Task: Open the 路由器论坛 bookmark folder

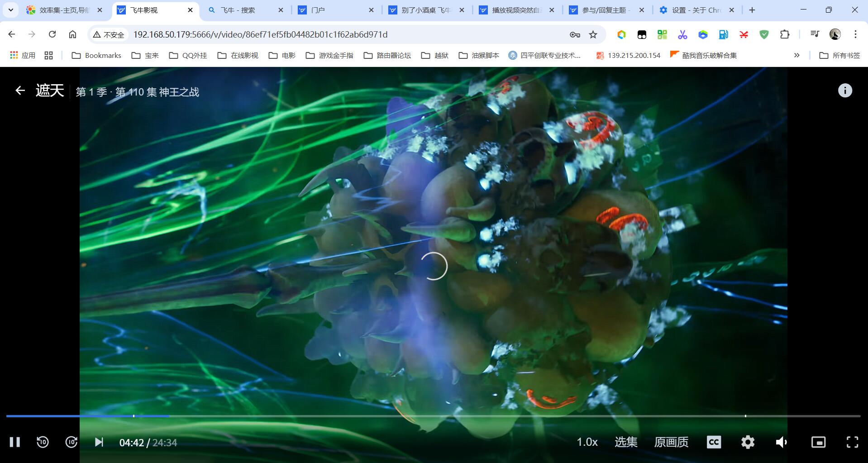Action: [387, 55]
